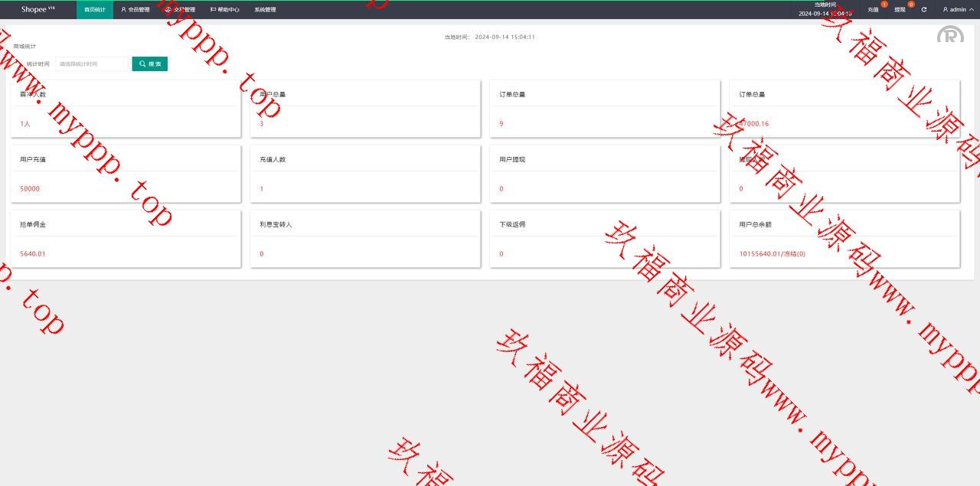Click the person icon beside 会员管理
This screenshot has height=486, width=980.
(x=124, y=9)
